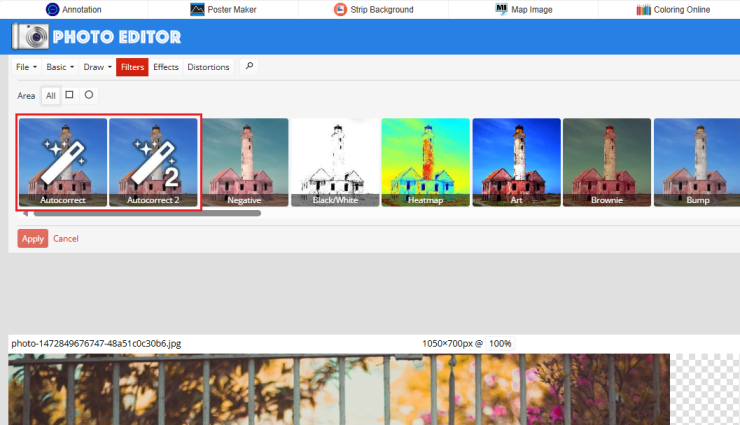Viewport: 740px width, 425px height.
Task: Open the Annotation tool link
Action: (x=74, y=9)
